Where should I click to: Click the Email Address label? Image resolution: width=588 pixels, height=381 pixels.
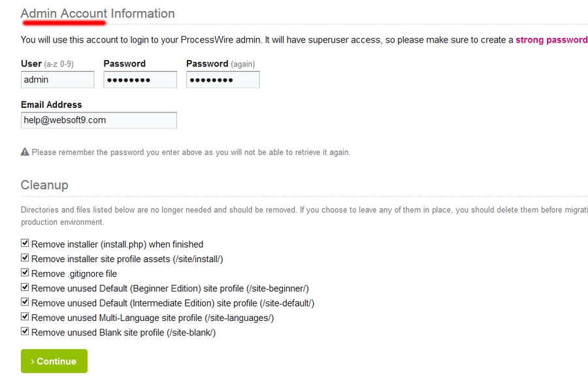(x=52, y=105)
